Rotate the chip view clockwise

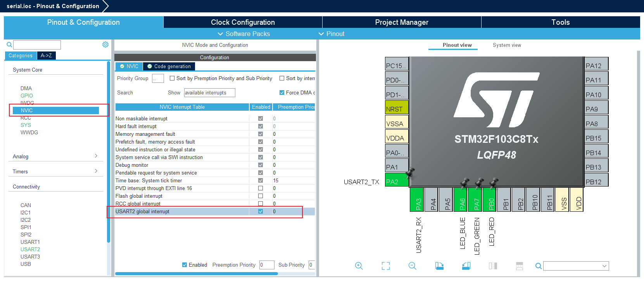[x=439, y=266]
